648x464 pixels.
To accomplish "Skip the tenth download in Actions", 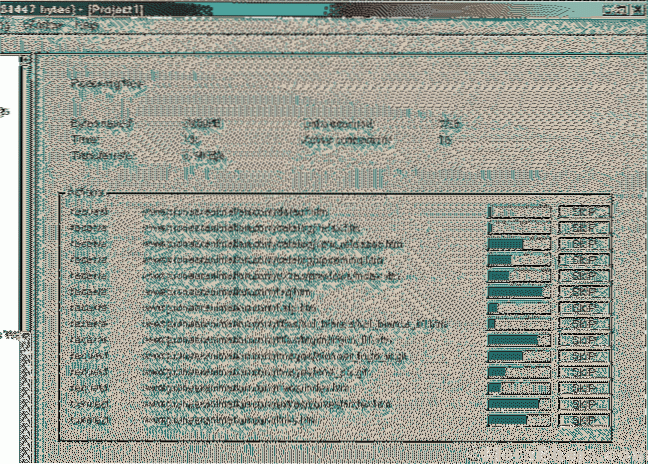I will click(x=583, y=355).
